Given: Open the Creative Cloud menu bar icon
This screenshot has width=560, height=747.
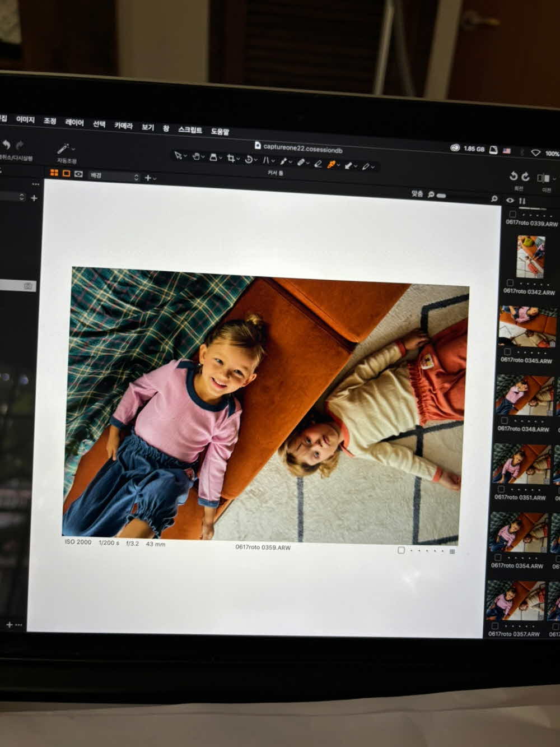Looking at the screenshot, I should coord(455,148).
